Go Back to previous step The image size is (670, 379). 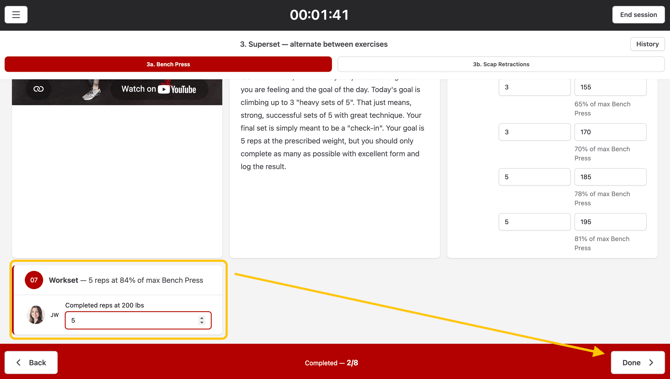tap(31, 362)
